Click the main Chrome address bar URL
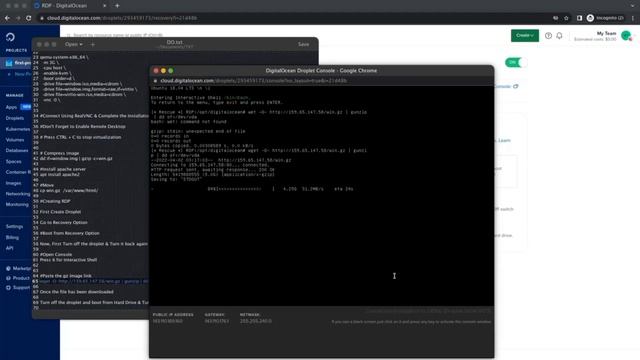Viewport: 640px width, 360px height. 122,18
